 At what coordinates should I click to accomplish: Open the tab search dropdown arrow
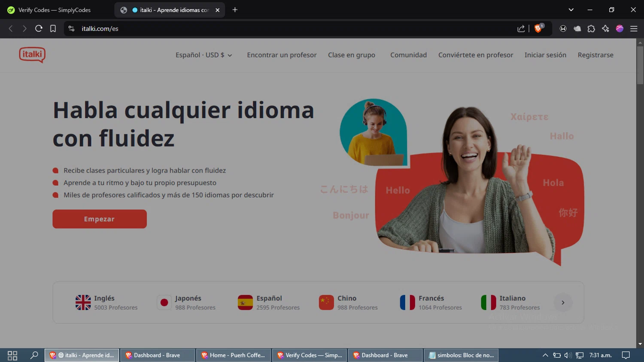coord(571,10)
